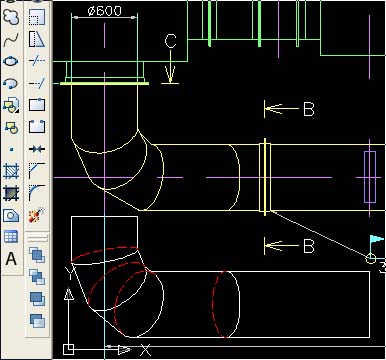Select the Extend tool
This screenshot has height=360, width=386.
point(37,83)
